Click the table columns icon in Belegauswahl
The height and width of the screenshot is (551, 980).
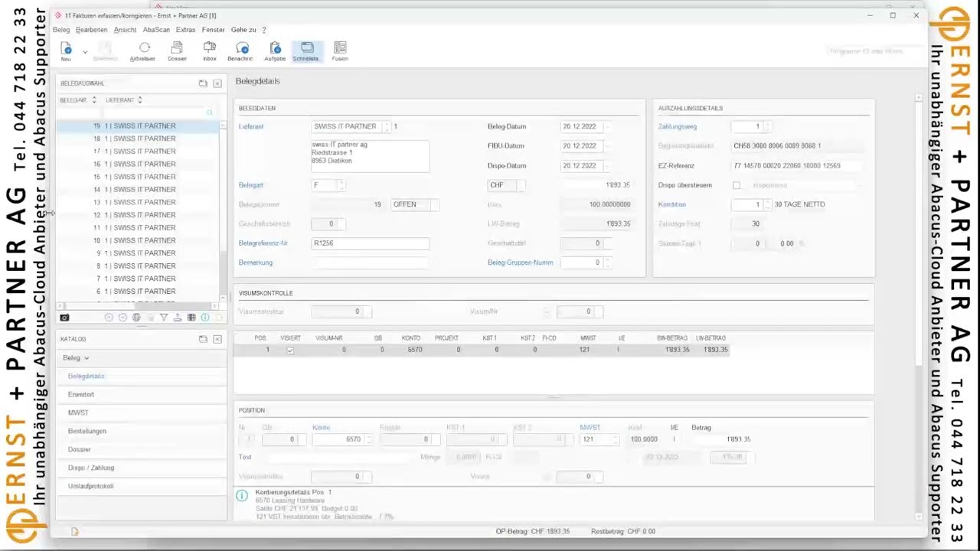click(191, 318)
